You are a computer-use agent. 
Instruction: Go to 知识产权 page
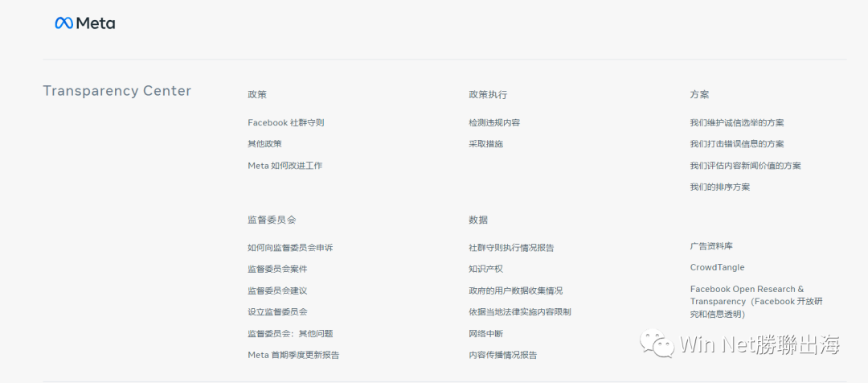coord(486,270)
